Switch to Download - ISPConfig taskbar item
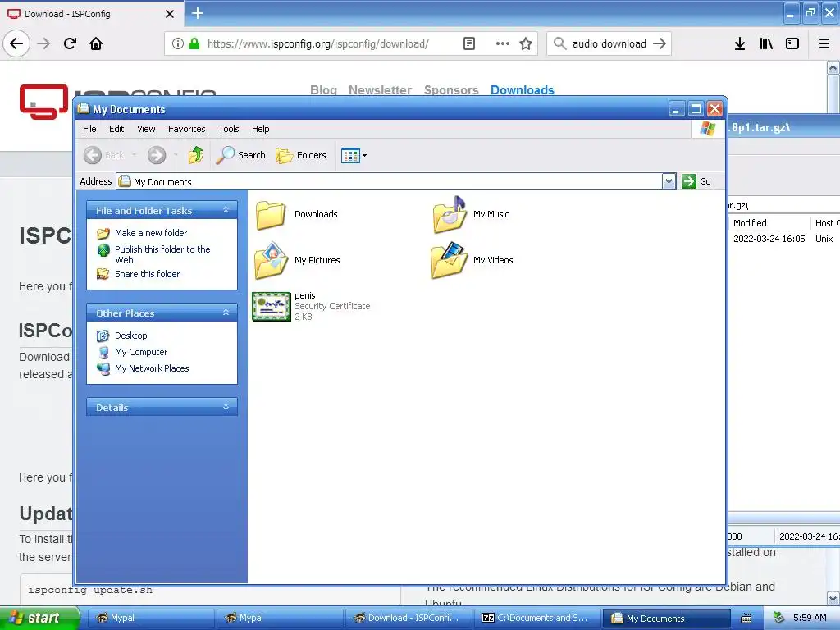Image resolution: width=840 pixels, height=630 pixels. coord(409,618)
